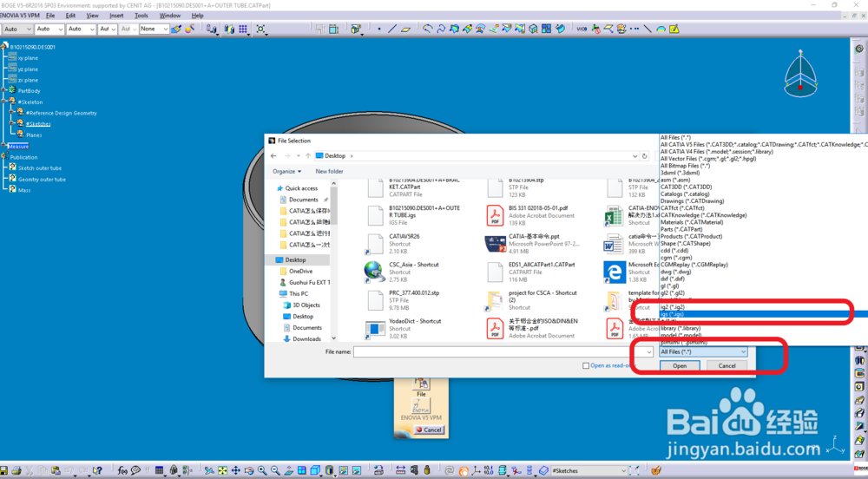Open the File menu

(x=50, y=16)
